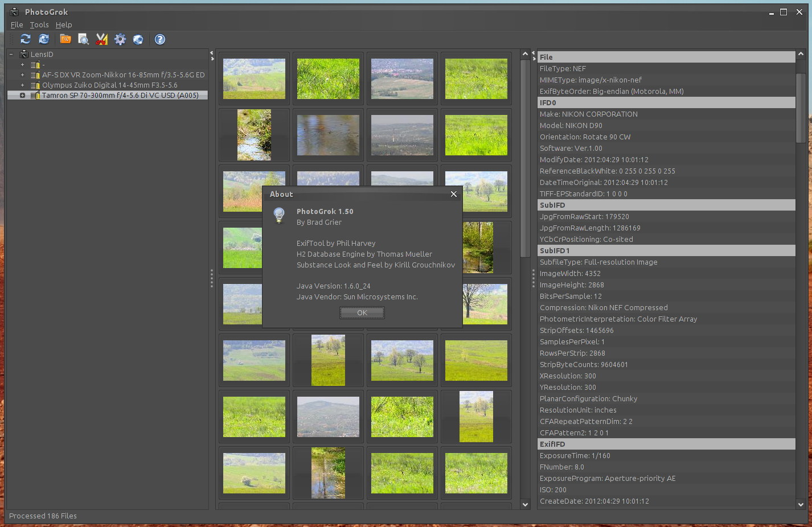Expand the AF-S DX VR Zoom-Nikkor node
The image size is (812, 527).
pos(22,75)
